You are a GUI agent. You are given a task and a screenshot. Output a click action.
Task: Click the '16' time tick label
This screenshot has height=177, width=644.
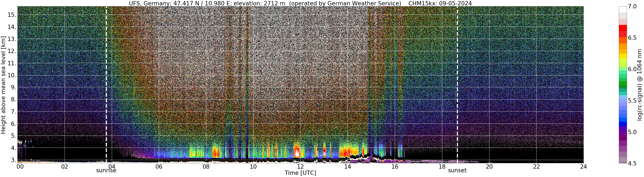(395, 167)
